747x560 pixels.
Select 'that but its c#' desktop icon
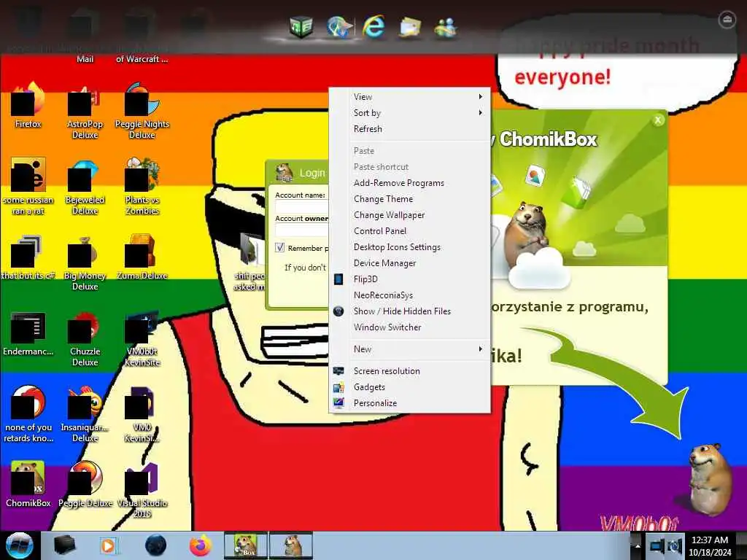tap(28, 257)
